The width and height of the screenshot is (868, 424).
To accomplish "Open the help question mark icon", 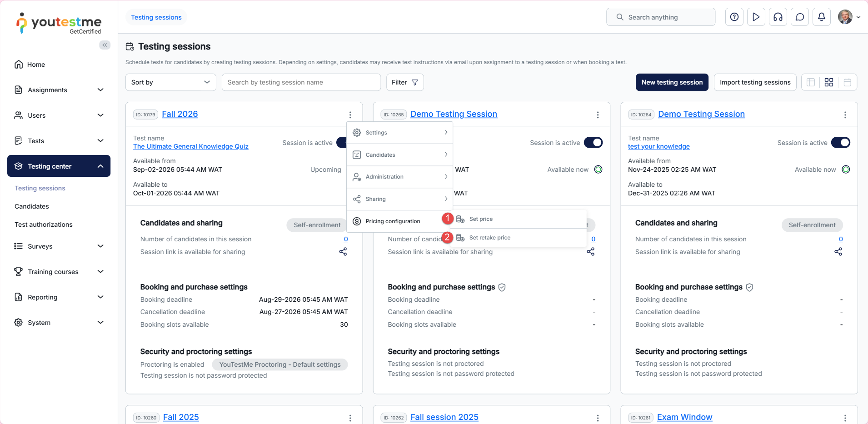I will (x=734, y=17).
